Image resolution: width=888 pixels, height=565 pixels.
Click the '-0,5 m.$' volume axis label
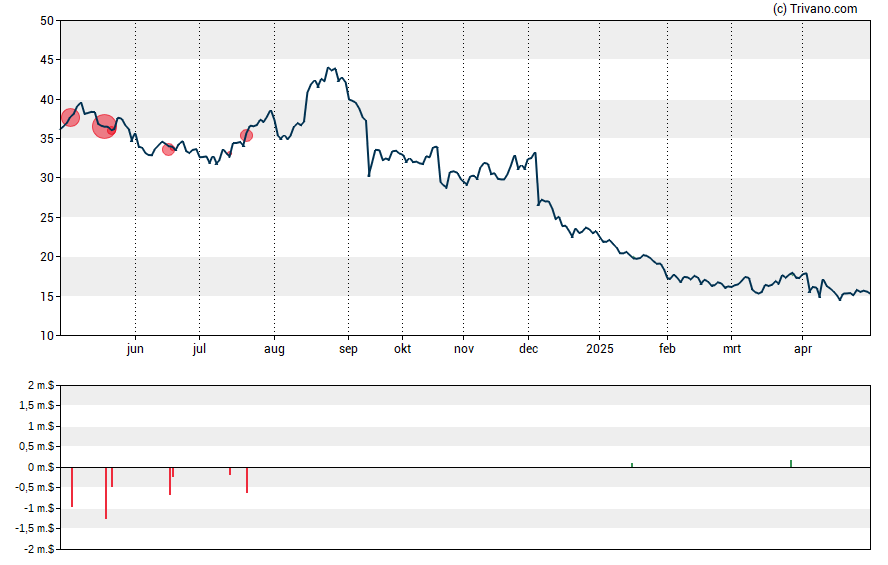click(x=35, y=487)
